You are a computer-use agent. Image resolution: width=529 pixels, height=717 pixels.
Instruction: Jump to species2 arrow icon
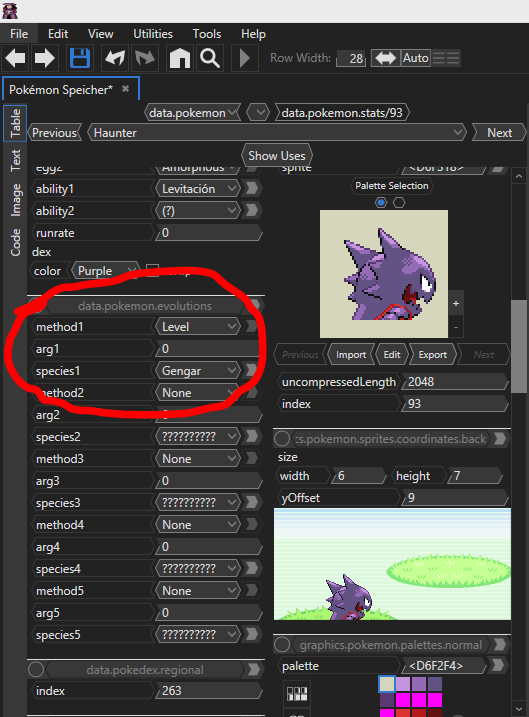(x=252, y=436)
